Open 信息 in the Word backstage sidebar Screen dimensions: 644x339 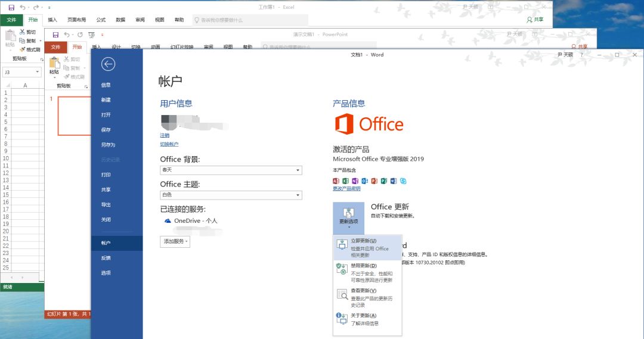pos(117,85)
